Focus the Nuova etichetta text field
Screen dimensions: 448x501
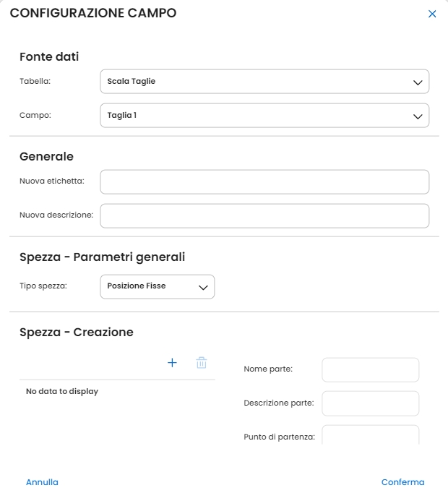click(x=264, y=182)
